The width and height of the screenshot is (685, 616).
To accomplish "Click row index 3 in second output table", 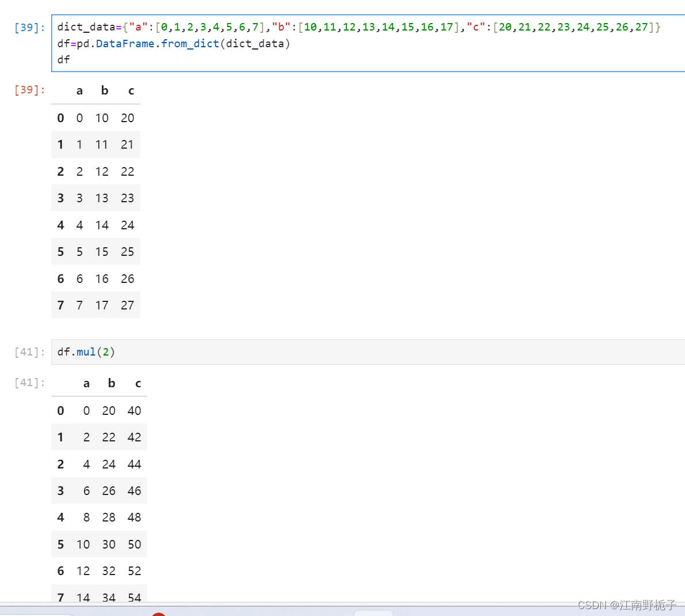I will tap(61, 490).
